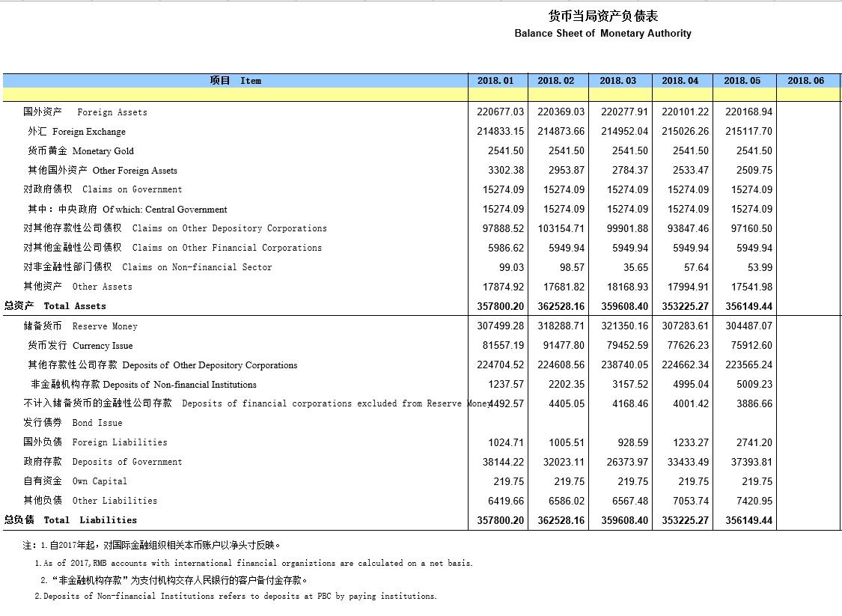The height and width of the screenshot is (616, 842).
Task: Select the Balance Sheet of Monetary Authority title
Action: pos(602,34)
